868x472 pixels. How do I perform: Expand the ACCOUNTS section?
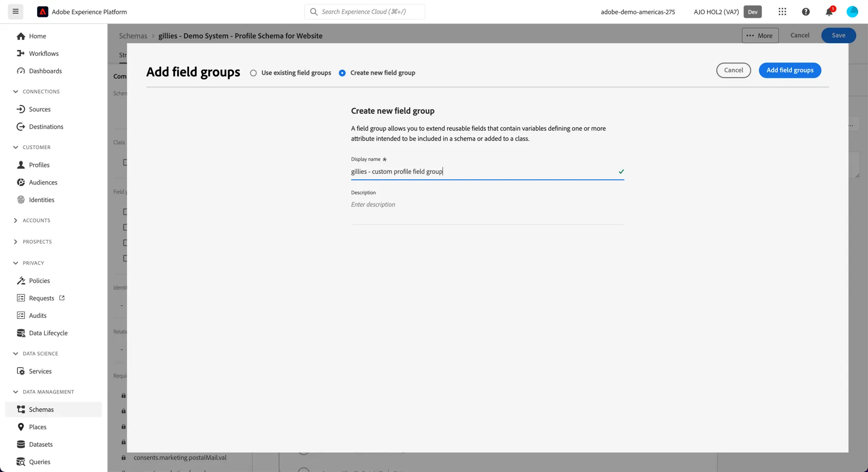(x=15, y=220)
